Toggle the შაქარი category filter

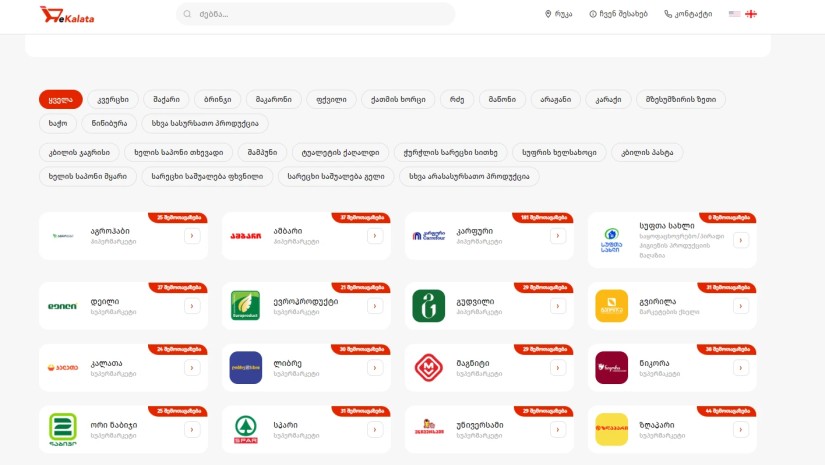pos(166,99)
